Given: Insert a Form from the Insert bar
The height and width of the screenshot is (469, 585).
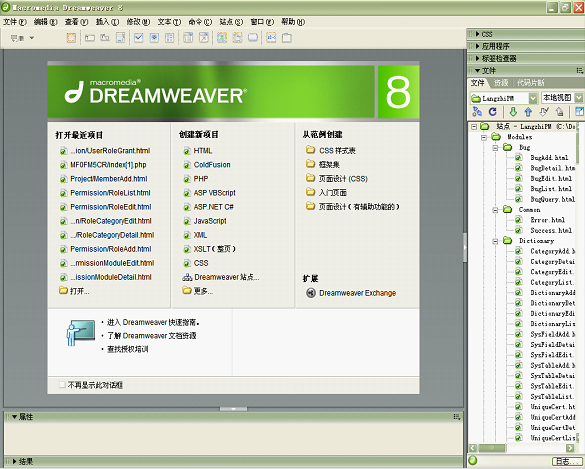Looking at the screenshot, I should (71, 38).
